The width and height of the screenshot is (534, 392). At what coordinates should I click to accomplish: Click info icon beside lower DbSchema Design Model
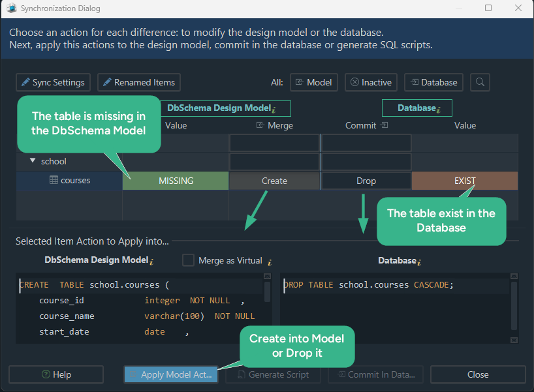tap(151, 262)
